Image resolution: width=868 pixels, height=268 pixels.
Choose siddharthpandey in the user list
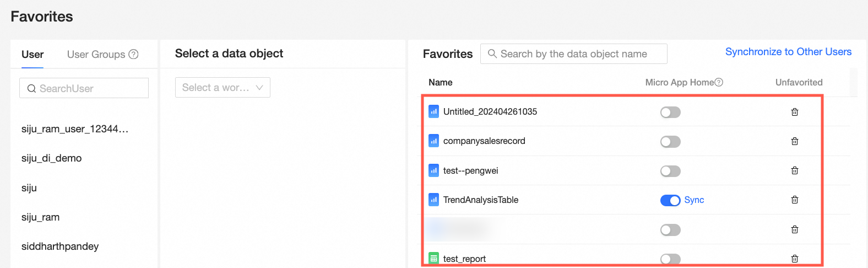coord(60,246)
